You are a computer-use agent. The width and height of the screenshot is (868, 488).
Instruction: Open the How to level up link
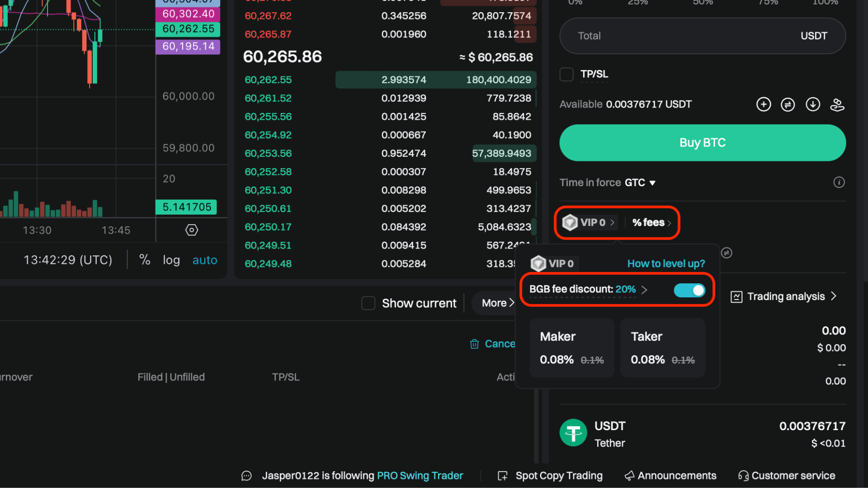tap(665, 263)
